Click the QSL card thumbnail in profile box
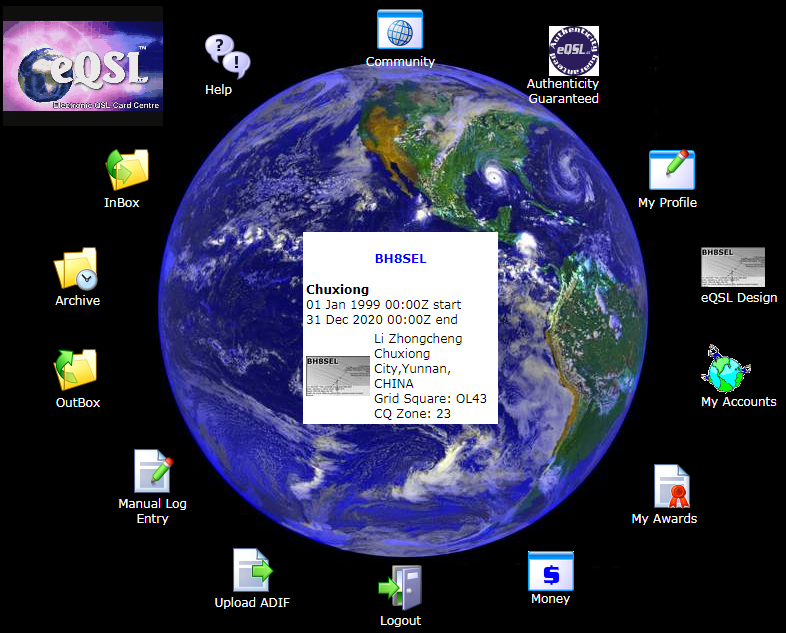This screenshot has height=633, width=786. [x=336, y=375]
